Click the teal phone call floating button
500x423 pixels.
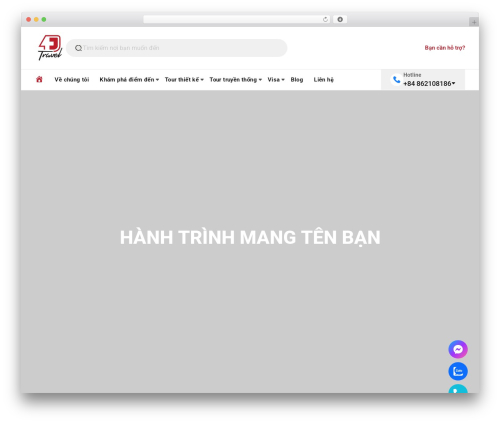coord(458,389)
